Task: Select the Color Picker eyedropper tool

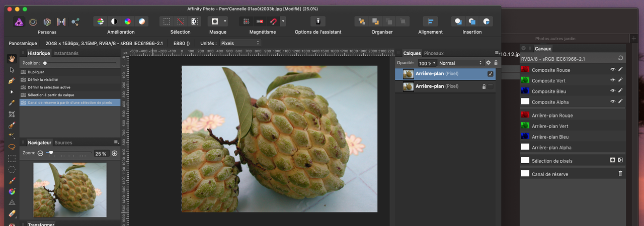Action: point(12,103)
